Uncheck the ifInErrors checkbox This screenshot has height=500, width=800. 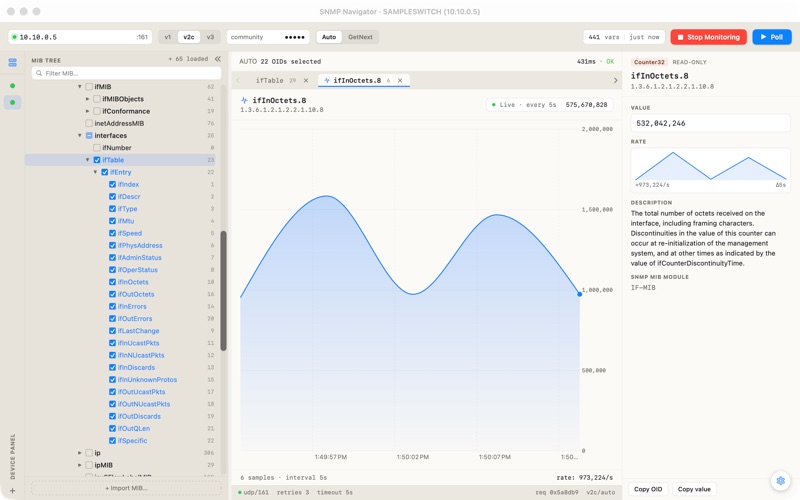pos(112,307)
